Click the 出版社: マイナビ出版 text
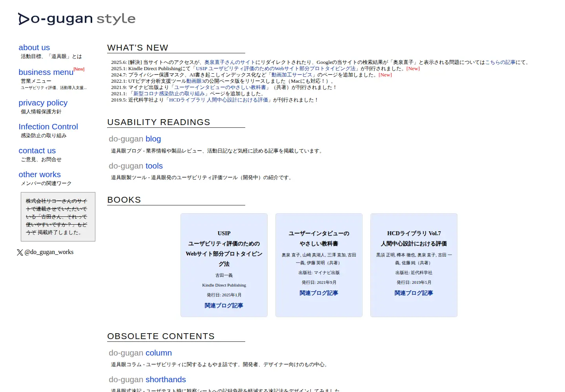Screen dimensions: 565x392 tap(319, 272)
